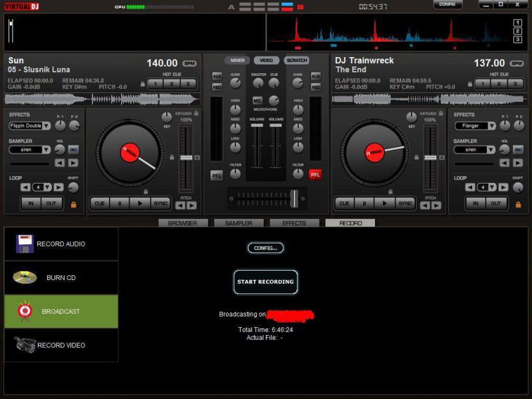Click the Broadcast antenna icon

(25, 311)
